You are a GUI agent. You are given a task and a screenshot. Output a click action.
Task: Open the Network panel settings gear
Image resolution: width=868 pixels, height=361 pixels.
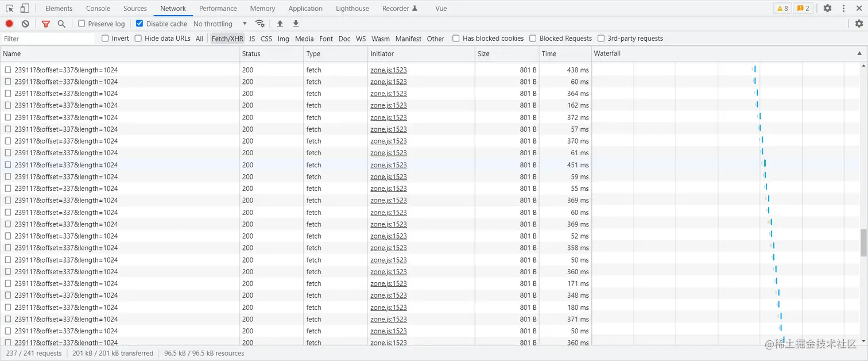(859, 24)
